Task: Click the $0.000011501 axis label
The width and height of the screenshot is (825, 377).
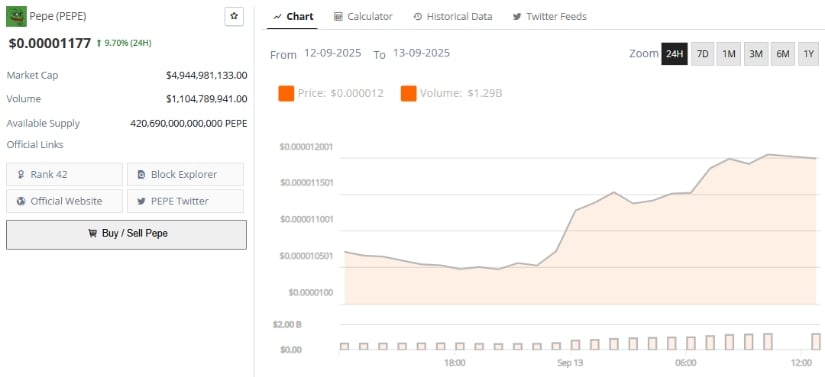Action: [x=306, y=183]
